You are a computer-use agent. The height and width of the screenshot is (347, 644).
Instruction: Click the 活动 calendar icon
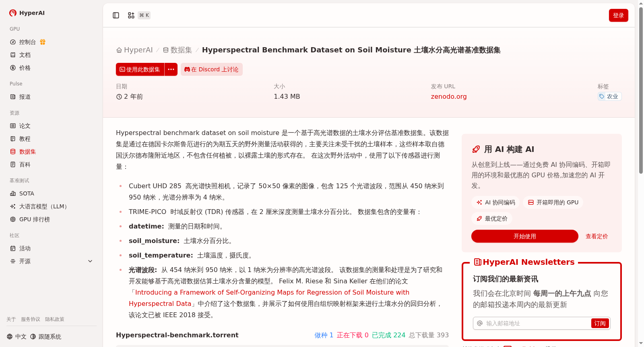tap(13, 248)
